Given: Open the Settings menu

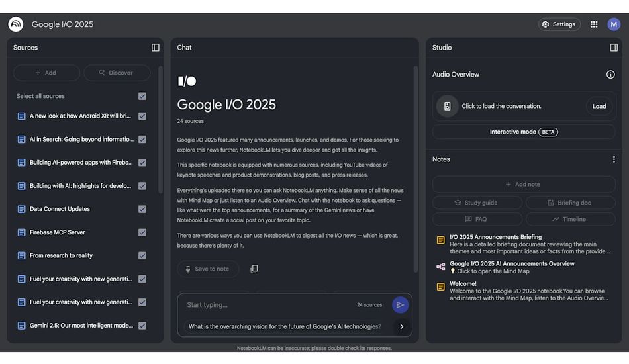Looking at the screenshot, I should point(559,24).
